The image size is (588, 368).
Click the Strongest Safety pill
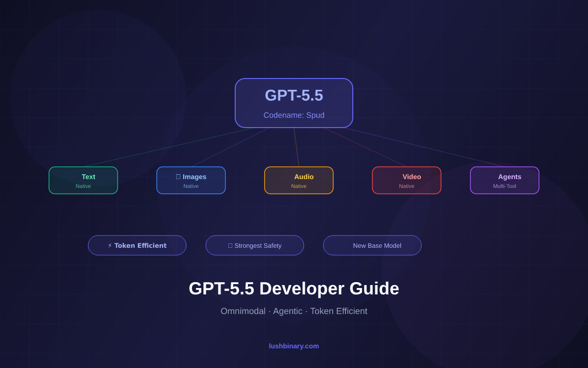tap(255, 245)
